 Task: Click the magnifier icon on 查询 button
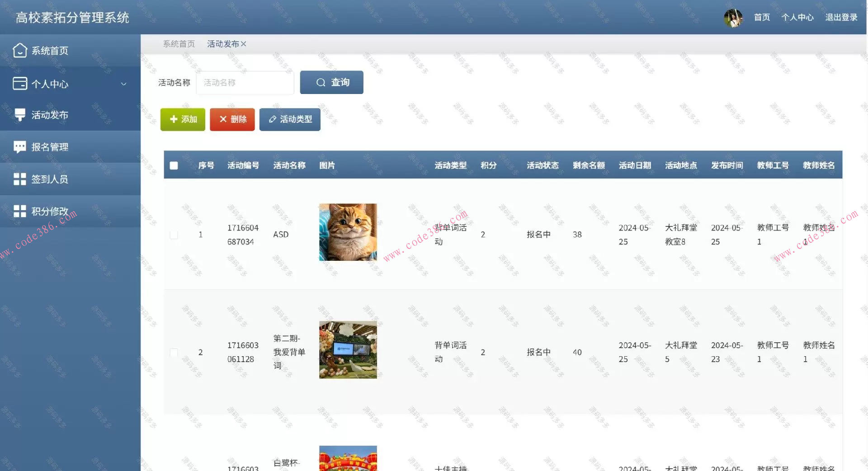point(321,82)
